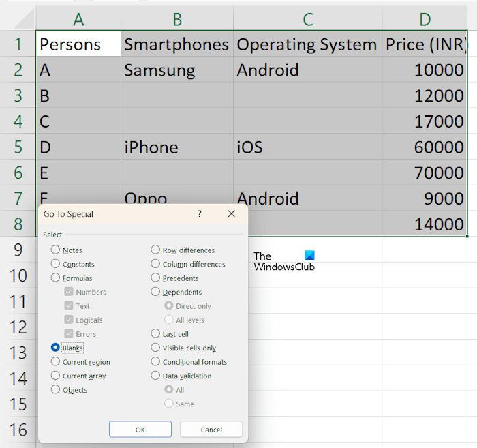Click the empty Operating System cell in row 6
This screenshot has height=448, width=477.
click(x=308, y=173)
